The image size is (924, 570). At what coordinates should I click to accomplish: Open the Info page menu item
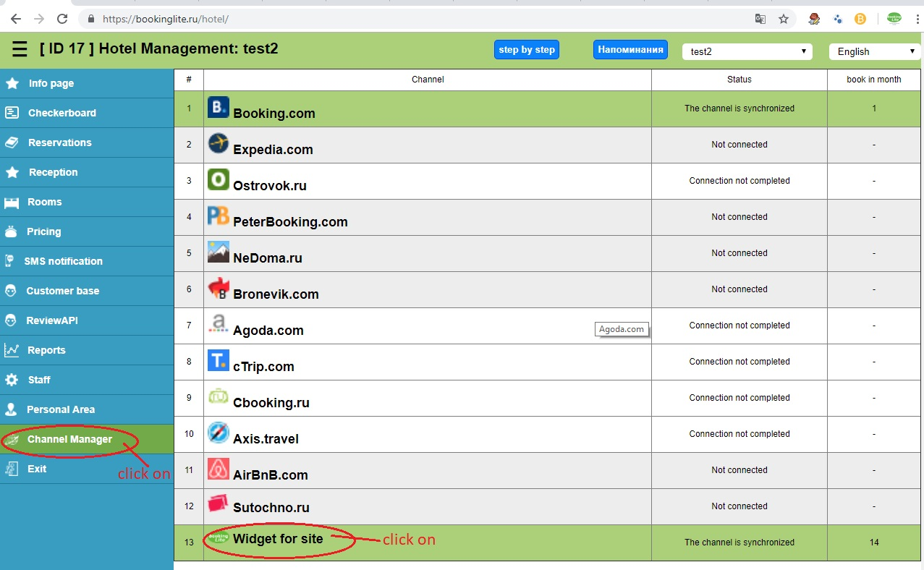click(87, 83)
